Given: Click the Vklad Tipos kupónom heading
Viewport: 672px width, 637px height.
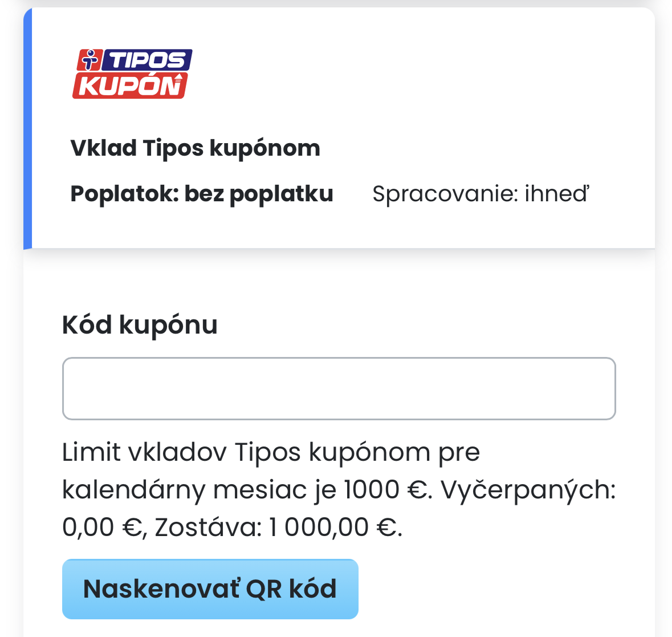Looking at the screenshot, I should 195,148.
